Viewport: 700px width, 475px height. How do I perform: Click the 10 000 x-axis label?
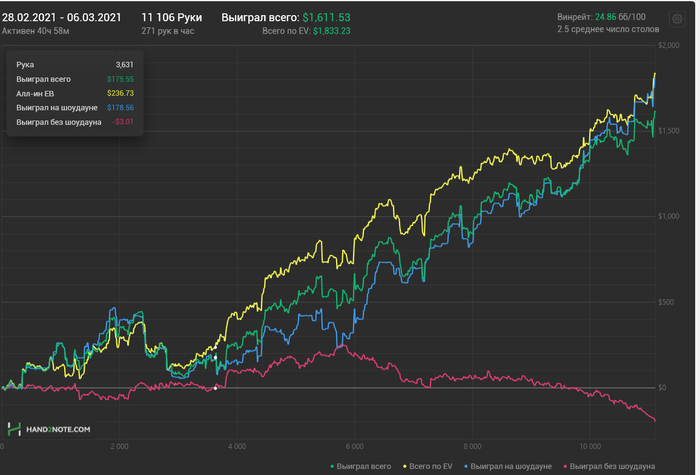pyautogui.click(x=590, y=446)
